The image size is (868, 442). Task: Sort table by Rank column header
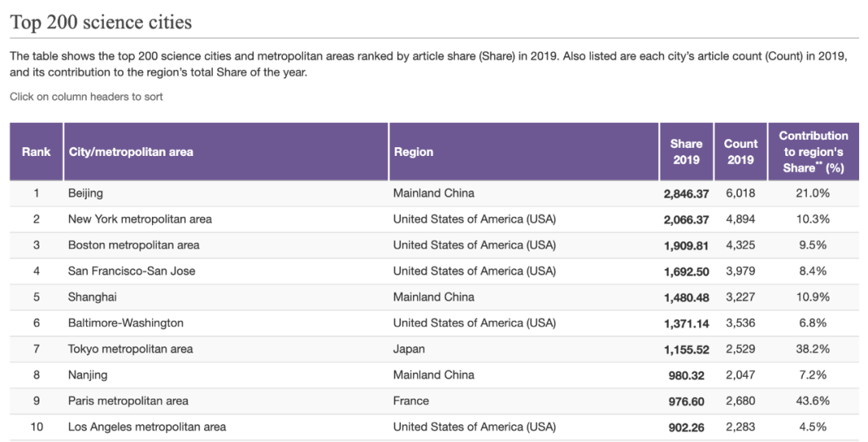click(x=36, y=152)
